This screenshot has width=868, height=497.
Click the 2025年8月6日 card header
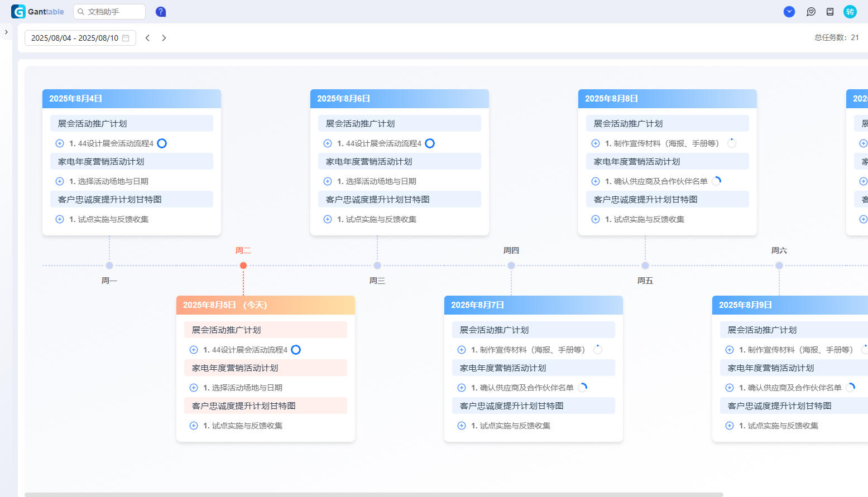400,99
